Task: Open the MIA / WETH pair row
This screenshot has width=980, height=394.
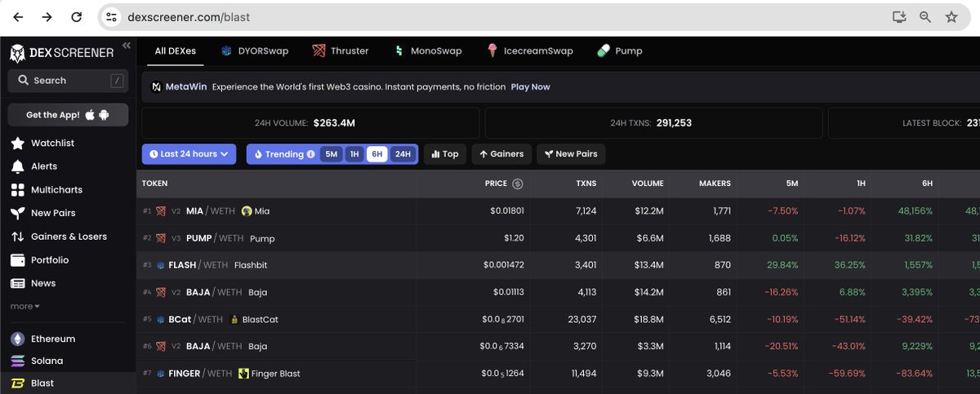Action: click(x=558, y=211)
